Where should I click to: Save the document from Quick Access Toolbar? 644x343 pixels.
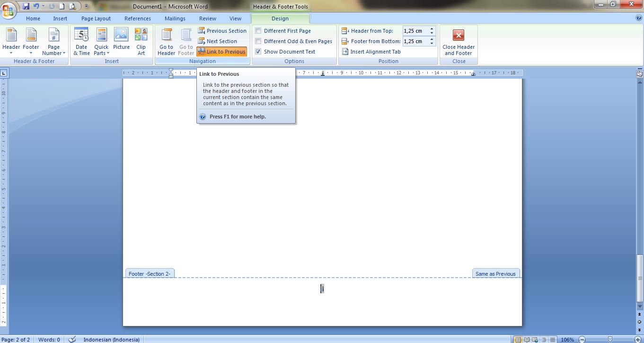pos(26,6)
